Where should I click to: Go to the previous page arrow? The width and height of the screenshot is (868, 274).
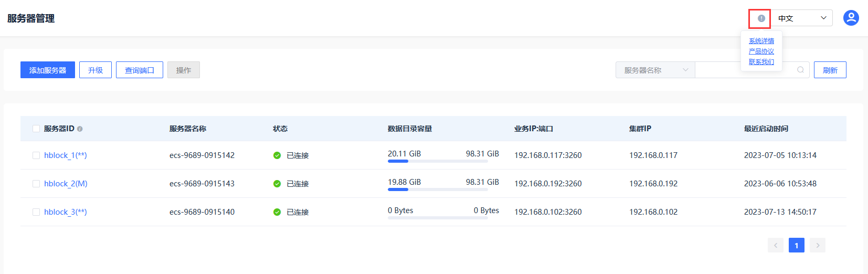point(776,245)
